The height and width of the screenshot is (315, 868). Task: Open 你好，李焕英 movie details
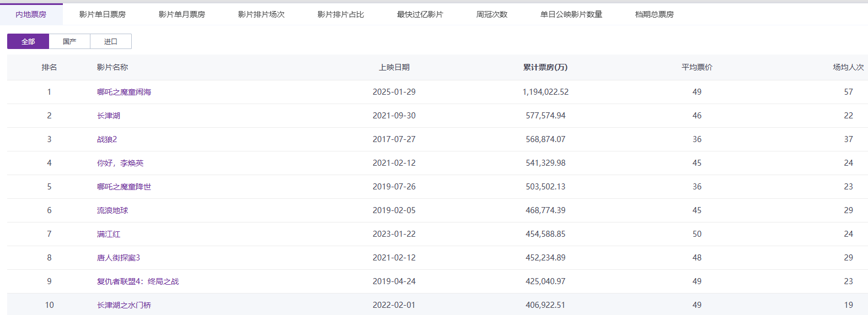point(120,163)
